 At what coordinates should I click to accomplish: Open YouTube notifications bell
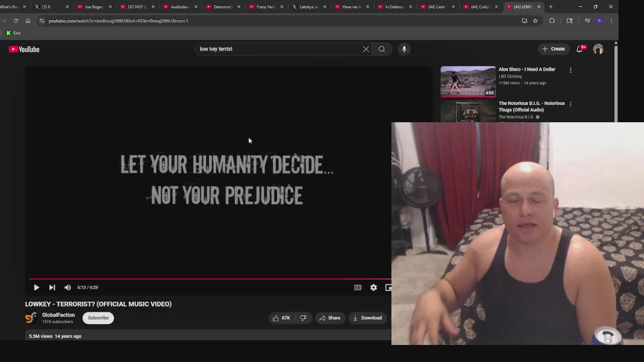click(580, 49)
